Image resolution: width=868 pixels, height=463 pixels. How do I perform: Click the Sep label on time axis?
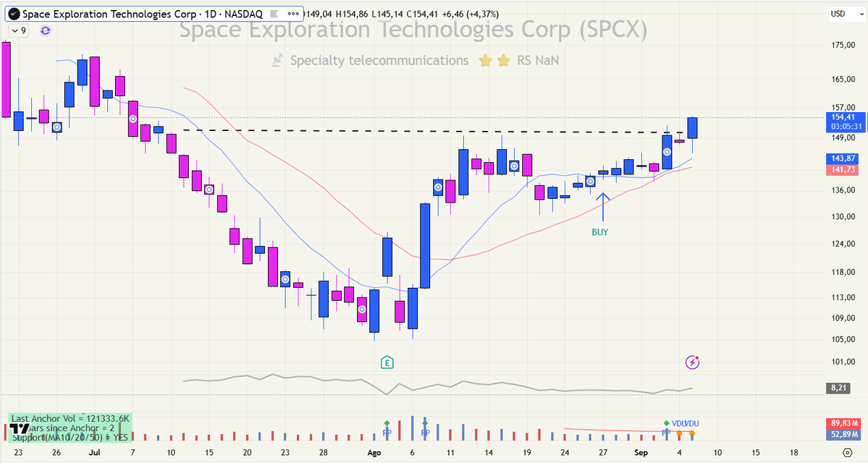tap(641, 452)
